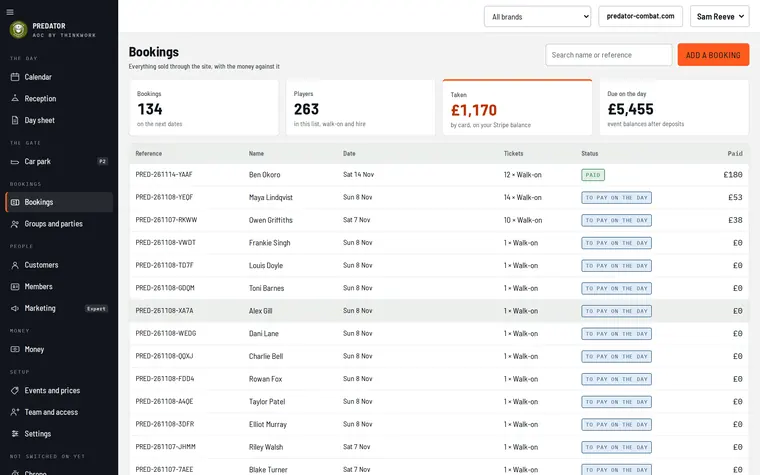The height and width of the screenshot is (475, 760).
Task: Click the Money icon in sidebar
Action: [15, 349]
